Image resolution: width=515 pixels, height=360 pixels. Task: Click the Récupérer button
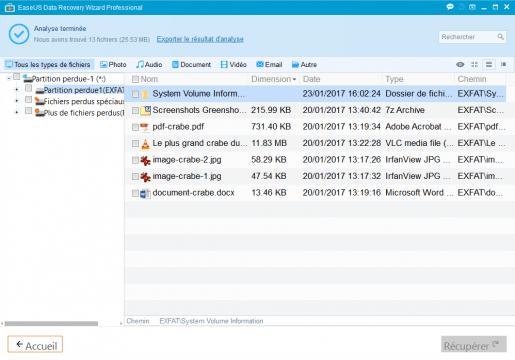pyautogui.click(x=474, y=344)
